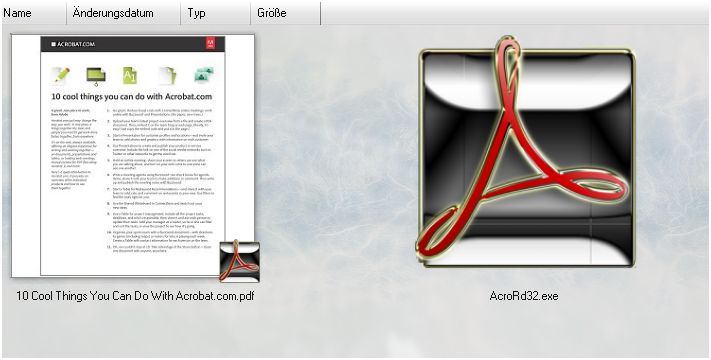Select the AcroRd32.exe file name label
The image size is (711, 360).
pyautogui.click(x=524, y=296)
